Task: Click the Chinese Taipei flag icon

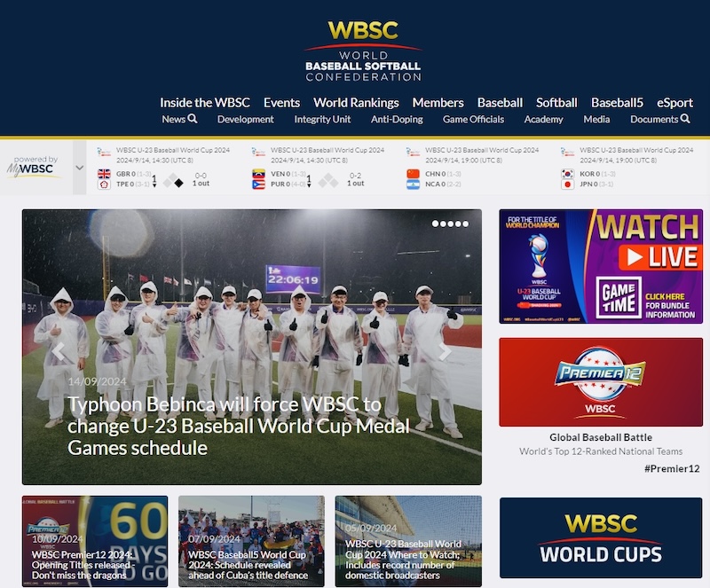Action: pos(104,184)
